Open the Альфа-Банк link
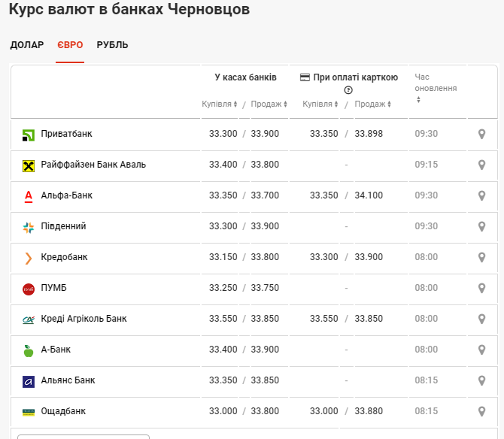The width and height of the screenshot is (504, 439). [67, 195]
